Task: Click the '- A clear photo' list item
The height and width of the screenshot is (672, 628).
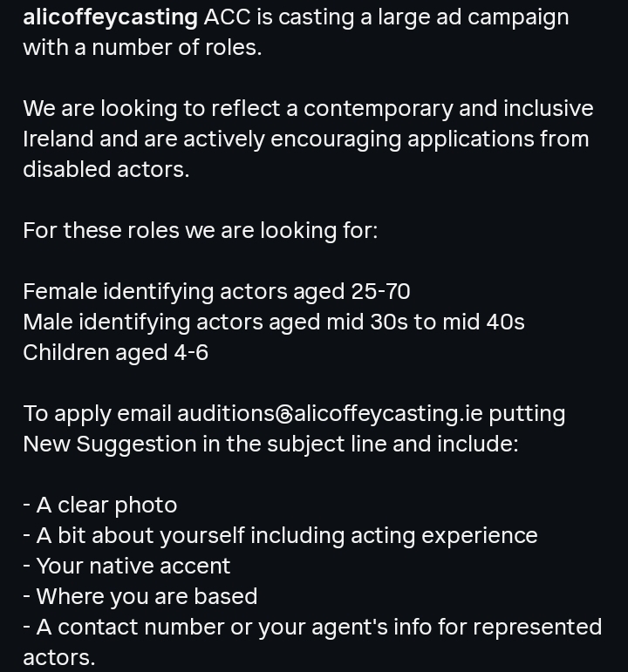Action: (x=100, y=506)
